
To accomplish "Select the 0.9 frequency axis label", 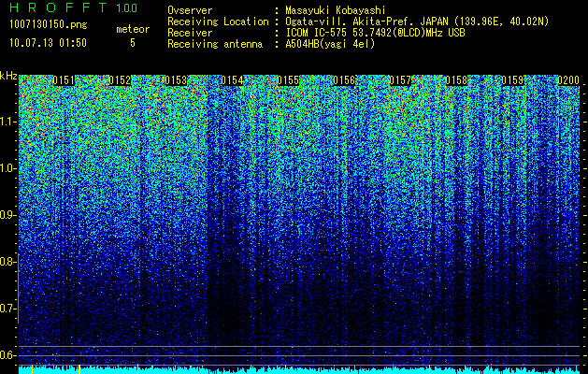I will tap(7, 215).
